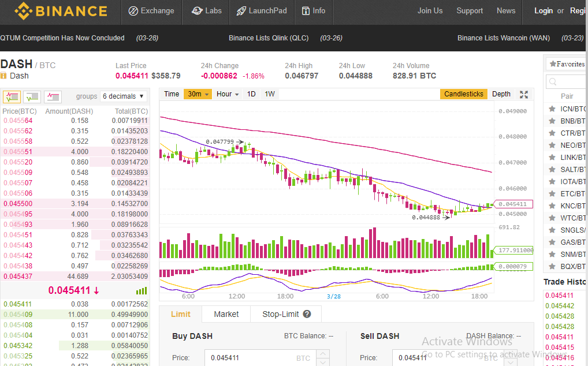Click the Favorites filter button
588x366 pixels.
point(567,64)
